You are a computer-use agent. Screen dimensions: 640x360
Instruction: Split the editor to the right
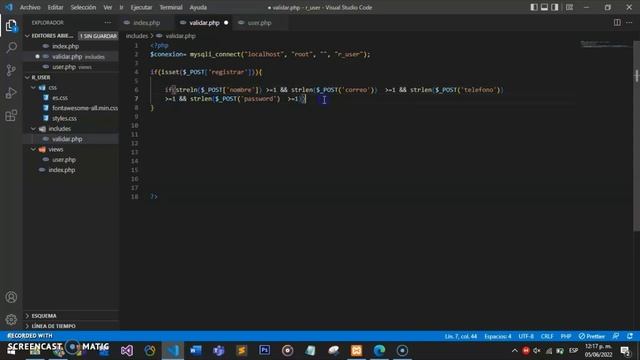617,23
